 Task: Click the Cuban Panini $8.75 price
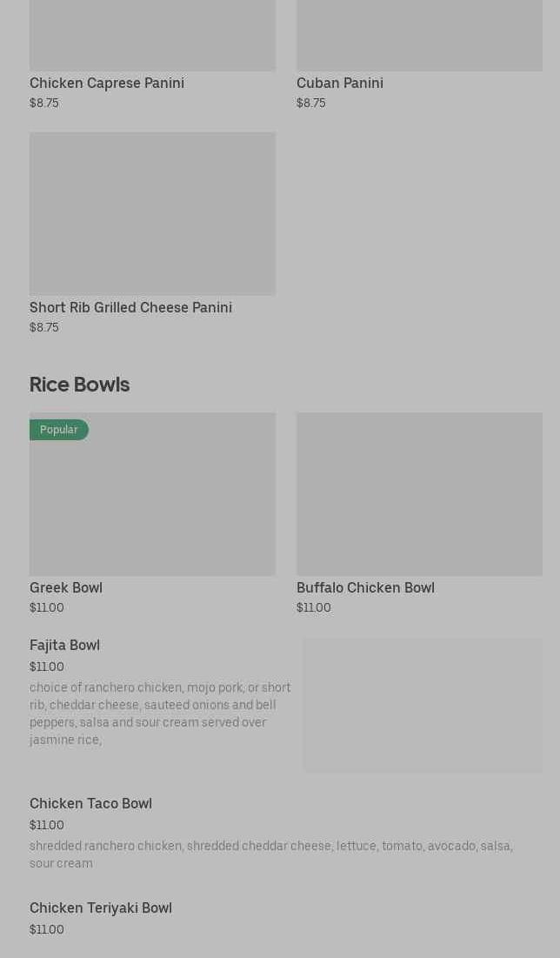[310, 103]
